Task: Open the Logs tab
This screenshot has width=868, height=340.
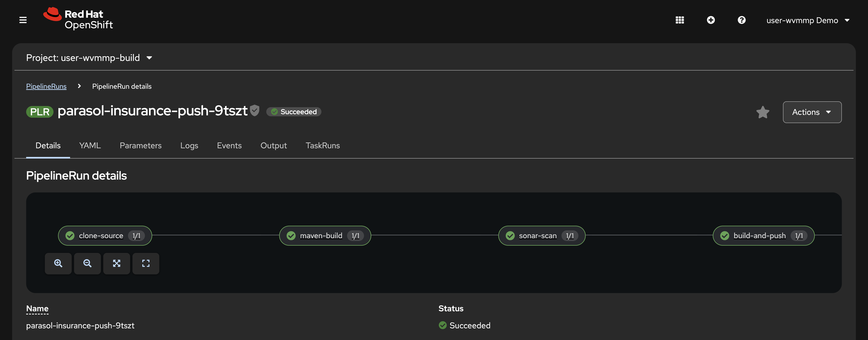Action: pos(189,145)
